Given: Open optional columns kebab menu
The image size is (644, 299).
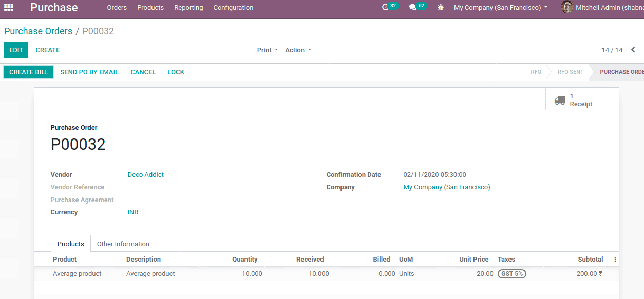Looking at the screenshot, I should [615, 260].
